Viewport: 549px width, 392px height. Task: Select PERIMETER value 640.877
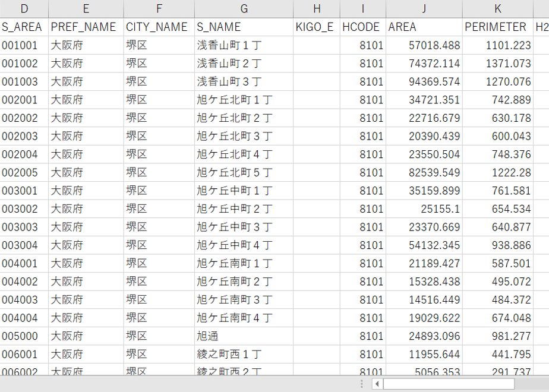tap(498, 227)
